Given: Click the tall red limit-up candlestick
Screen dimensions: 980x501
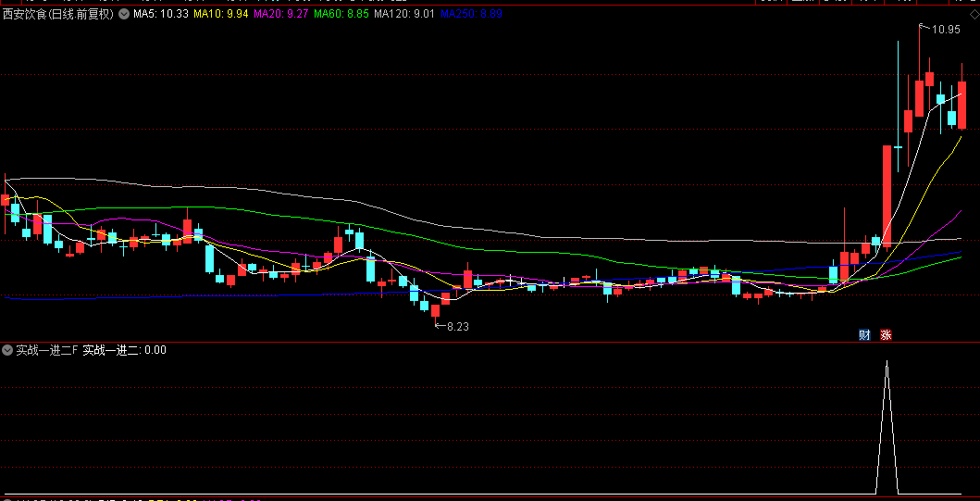Looking at the screenshot, I should [887, 195].
